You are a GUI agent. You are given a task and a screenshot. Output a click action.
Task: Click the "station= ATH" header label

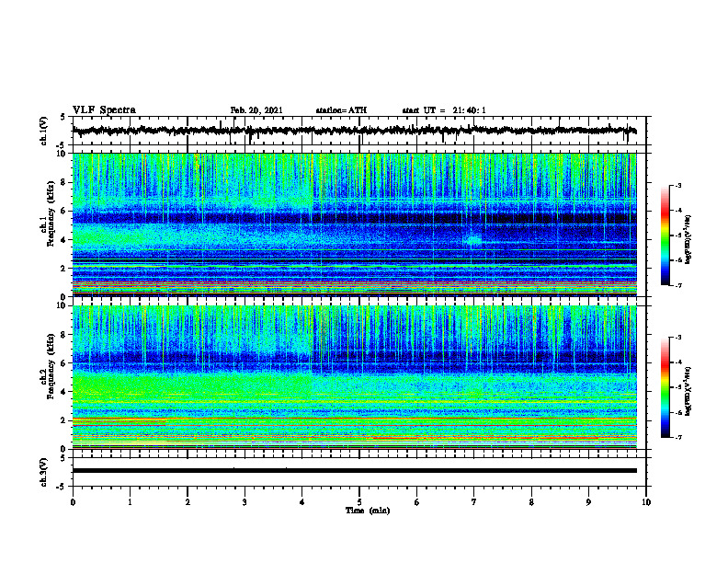[341, 110]
